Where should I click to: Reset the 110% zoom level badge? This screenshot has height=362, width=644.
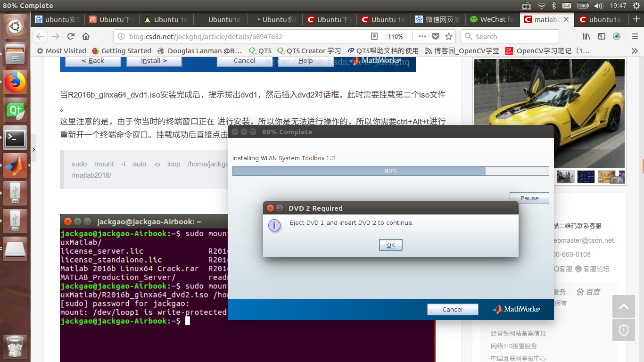[395, 36]
